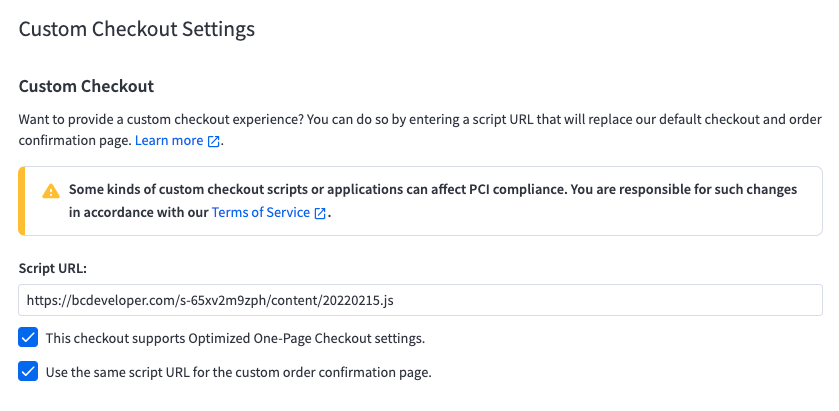The image size is (839, 411).
Task: Disable same script URL for confirmation page
Action: [28, 372]
